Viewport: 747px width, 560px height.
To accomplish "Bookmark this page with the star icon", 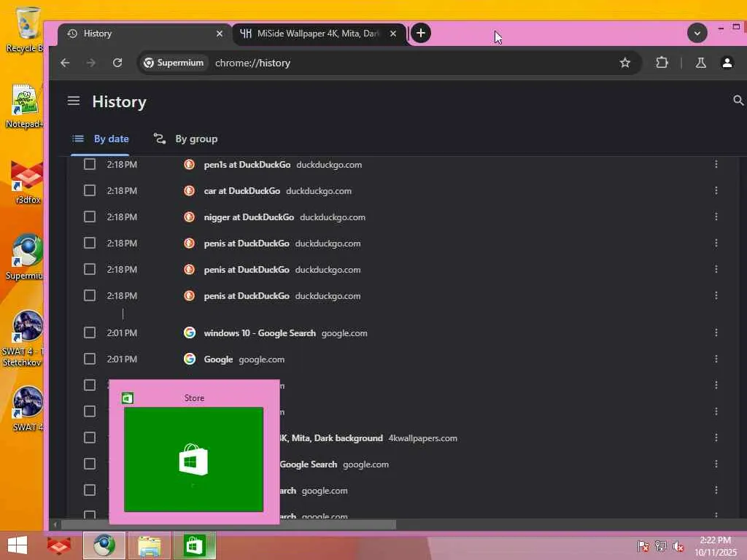I will click(x=625, y=63).
